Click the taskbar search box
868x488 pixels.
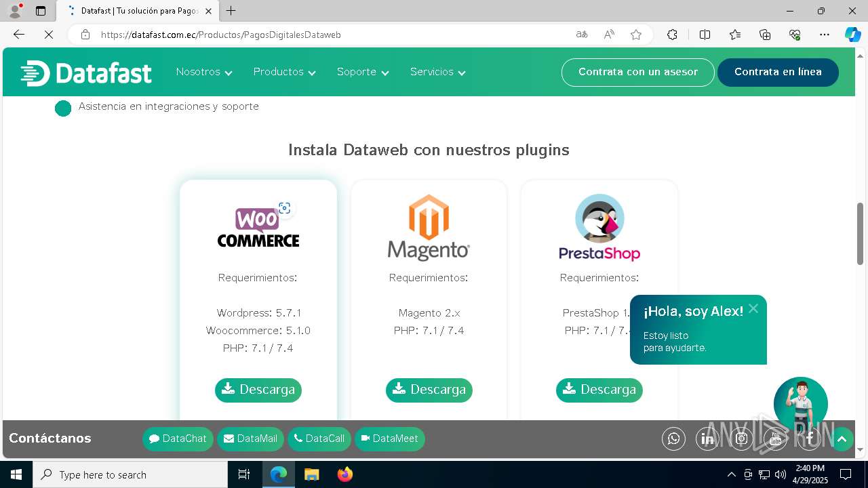pyautogui.click(x=130, y=474)
